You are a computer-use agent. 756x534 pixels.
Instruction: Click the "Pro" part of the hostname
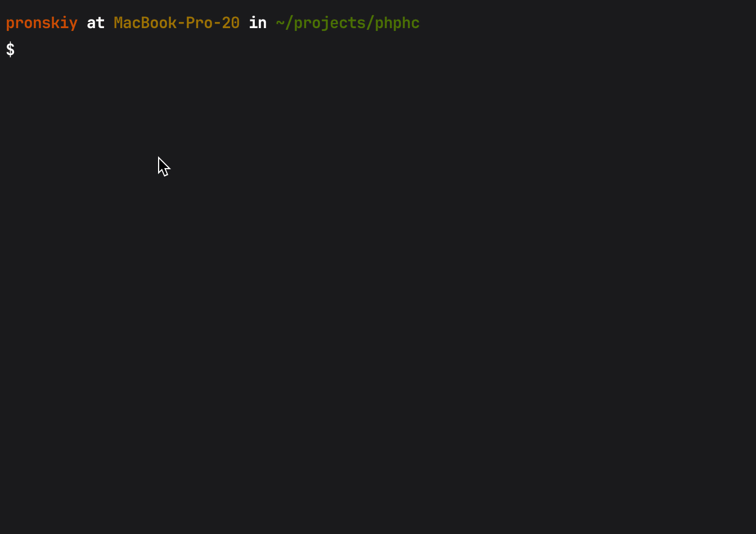199,23
